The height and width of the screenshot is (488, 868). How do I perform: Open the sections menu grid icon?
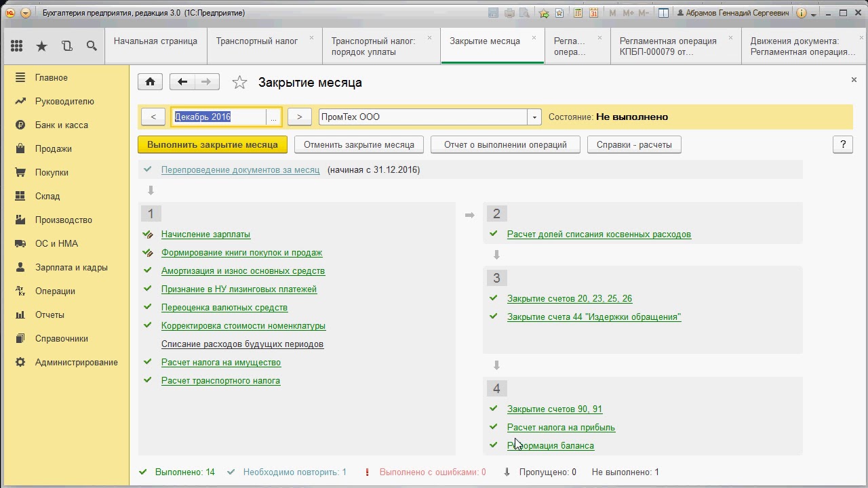tap(17, 46)
